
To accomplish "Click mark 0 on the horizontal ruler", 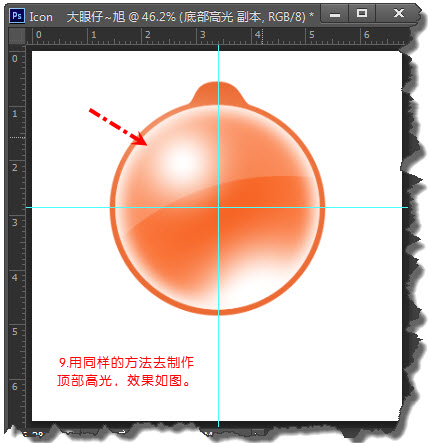I will pos(39,35).
